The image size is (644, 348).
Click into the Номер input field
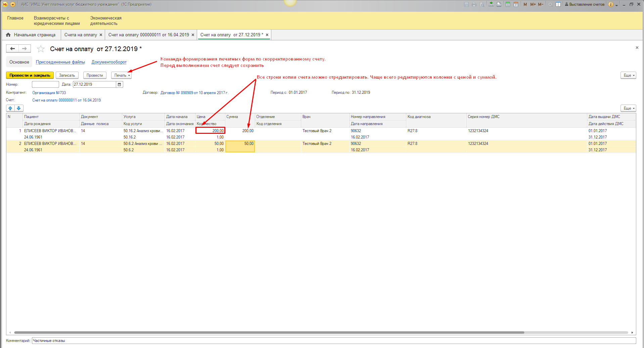[x=45, y=84]
